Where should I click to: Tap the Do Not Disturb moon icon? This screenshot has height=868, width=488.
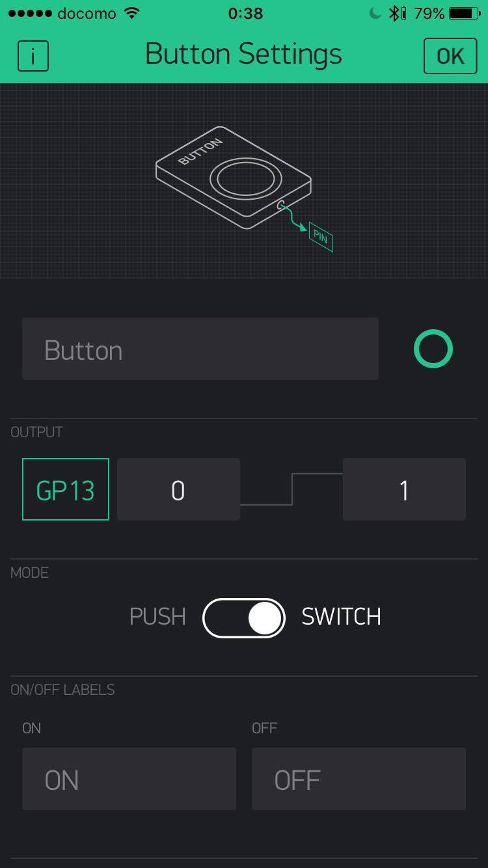click(375, 13)
